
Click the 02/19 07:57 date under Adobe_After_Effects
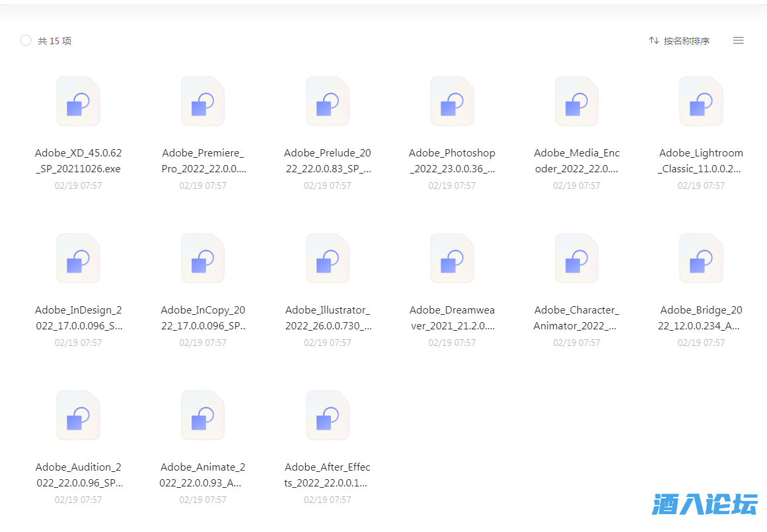click(x=328, y=500)
